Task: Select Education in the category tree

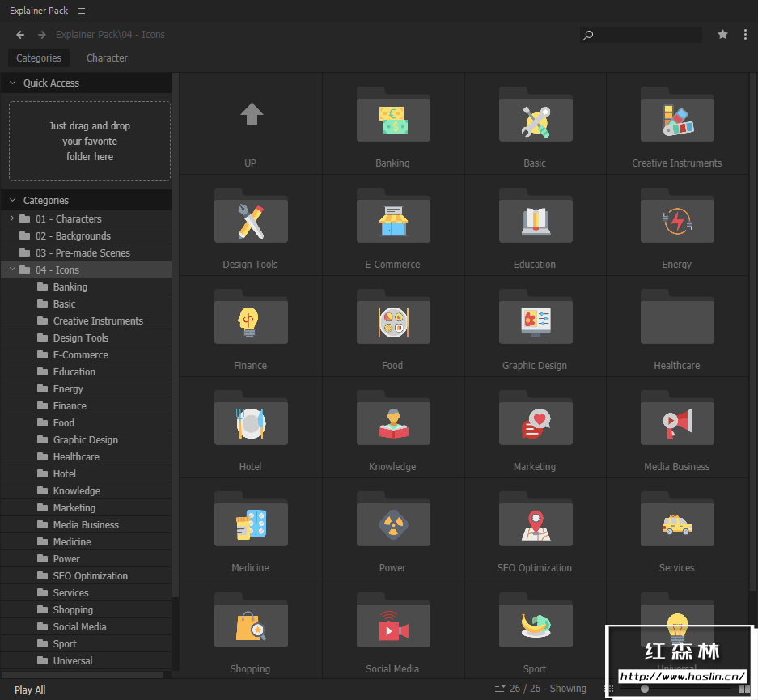Action: point(86,371)
